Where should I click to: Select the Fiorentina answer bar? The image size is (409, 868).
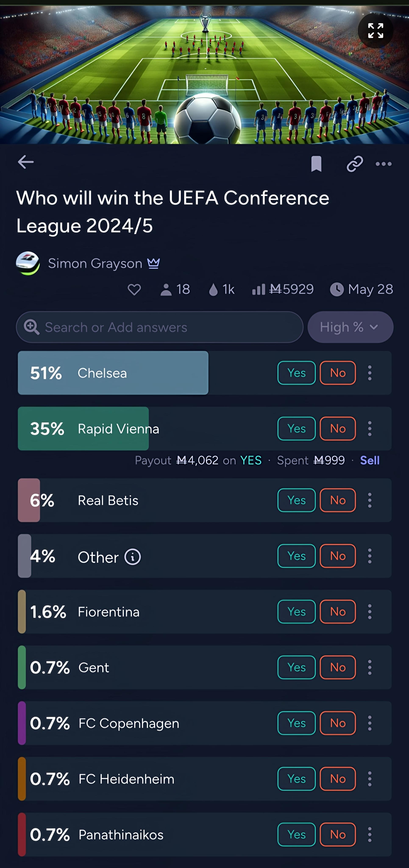click(x=204, y=612)
